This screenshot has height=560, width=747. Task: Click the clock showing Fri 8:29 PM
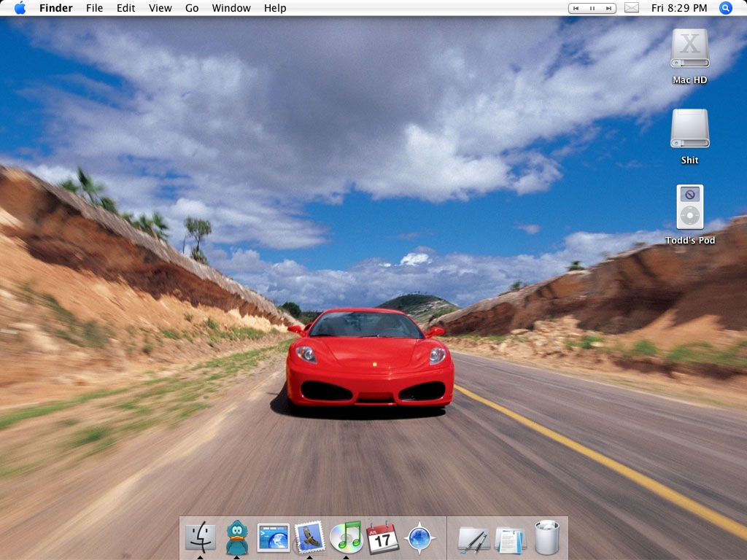click(x=678, y=8)
